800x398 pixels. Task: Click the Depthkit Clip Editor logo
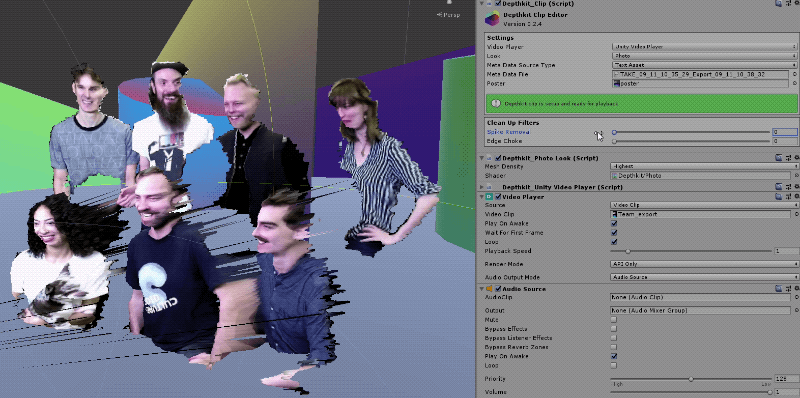492,19
